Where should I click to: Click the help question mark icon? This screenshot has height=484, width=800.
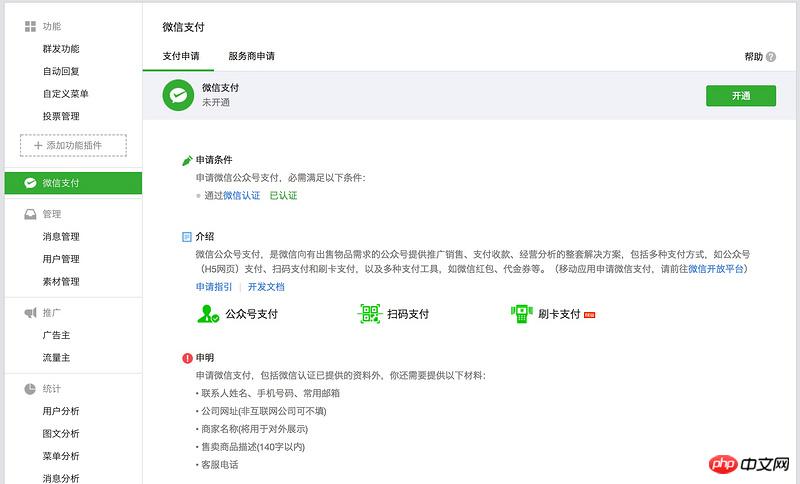pyautogui.click(x=771, y=57)
